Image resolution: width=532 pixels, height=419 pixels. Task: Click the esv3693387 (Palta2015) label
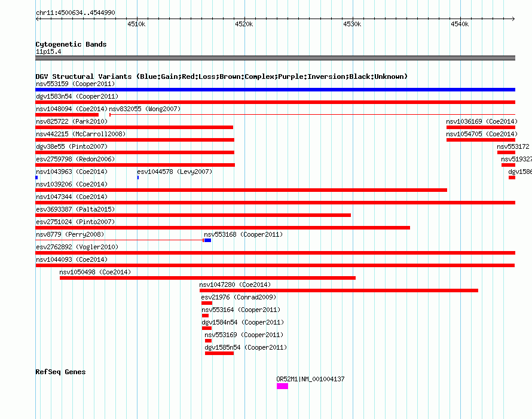point(75,209)
